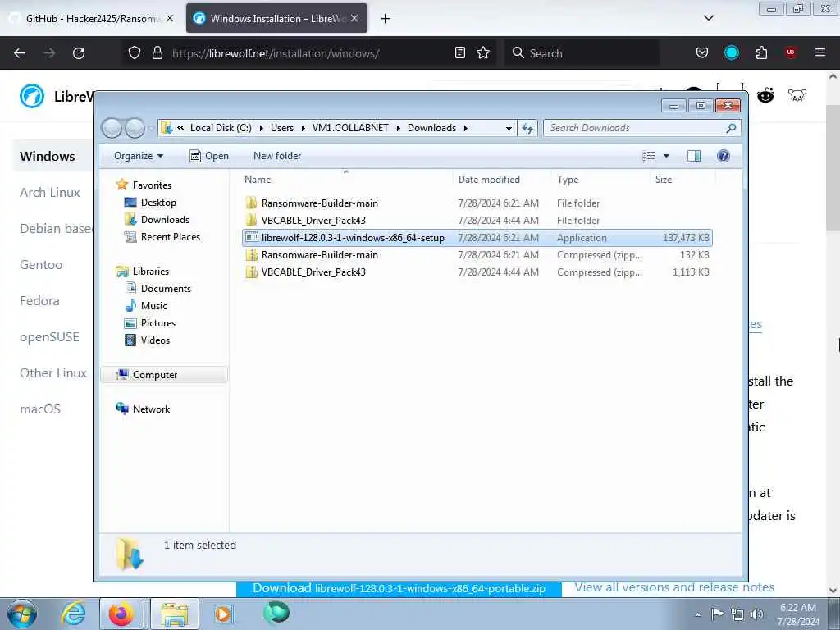Open the extensions puzzle icon
This screenshot has height=630, width=840.
[761, 52]
